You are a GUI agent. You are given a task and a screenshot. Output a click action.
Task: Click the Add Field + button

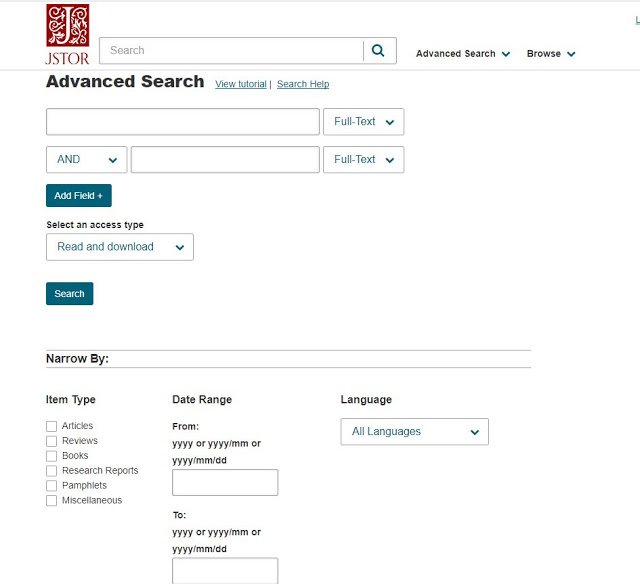[x=79, y=196]
